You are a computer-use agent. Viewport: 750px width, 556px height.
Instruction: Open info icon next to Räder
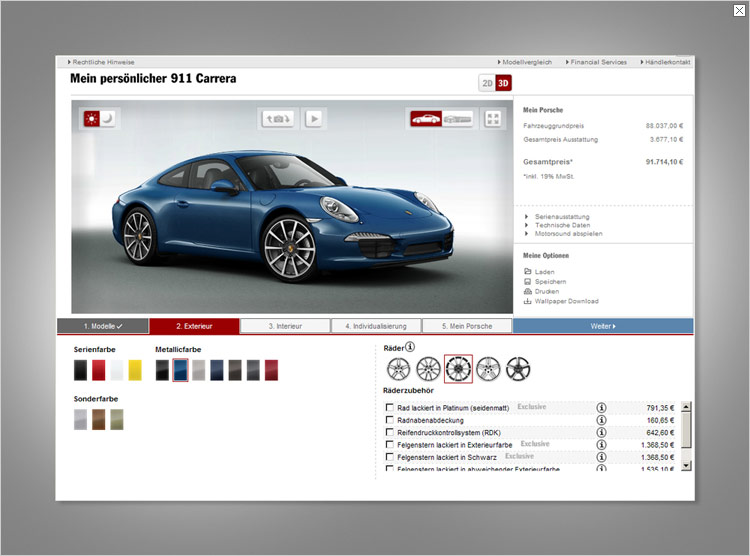point(410,347)
